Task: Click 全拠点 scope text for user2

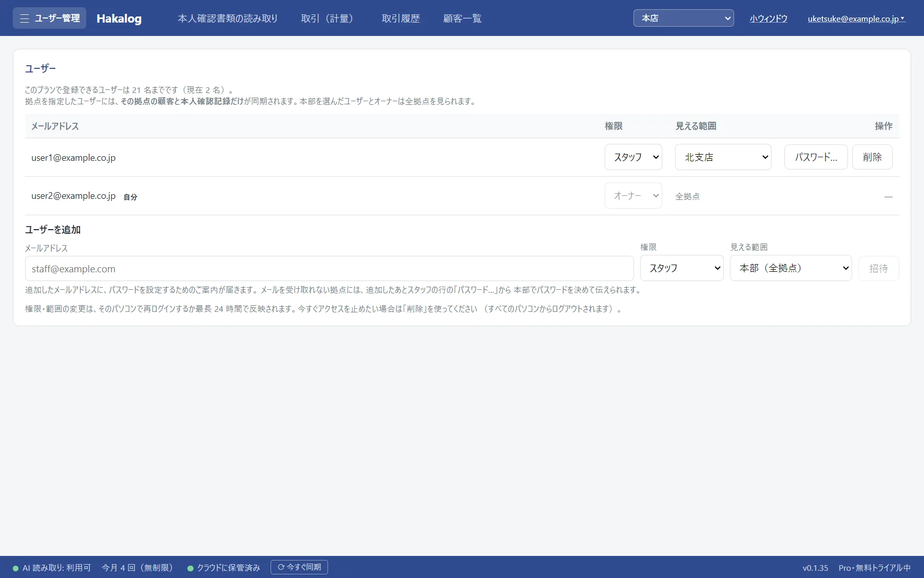Action: [687, 196]
